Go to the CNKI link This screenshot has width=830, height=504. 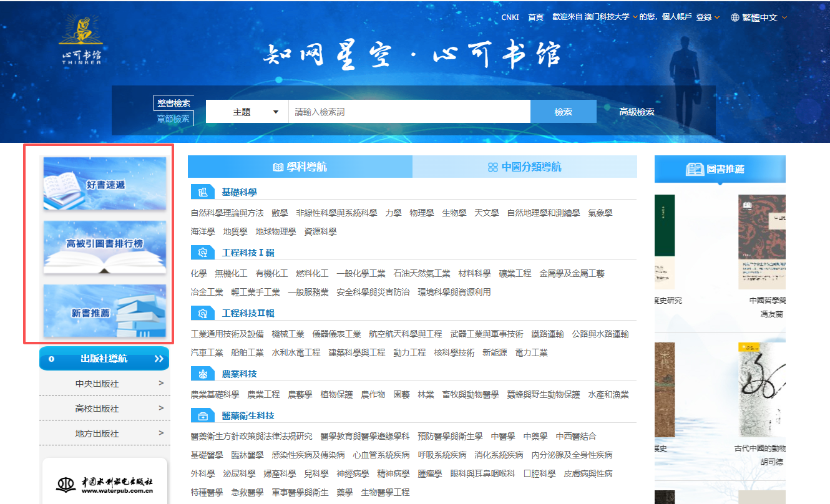point(510,17)
